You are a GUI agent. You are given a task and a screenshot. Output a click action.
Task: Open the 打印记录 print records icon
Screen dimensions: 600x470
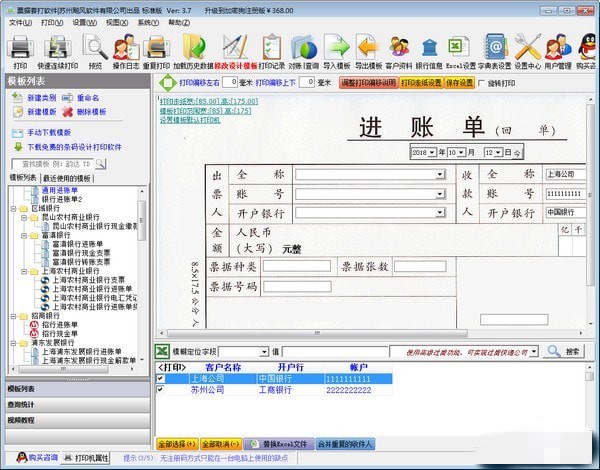click(x=272, y=47)
